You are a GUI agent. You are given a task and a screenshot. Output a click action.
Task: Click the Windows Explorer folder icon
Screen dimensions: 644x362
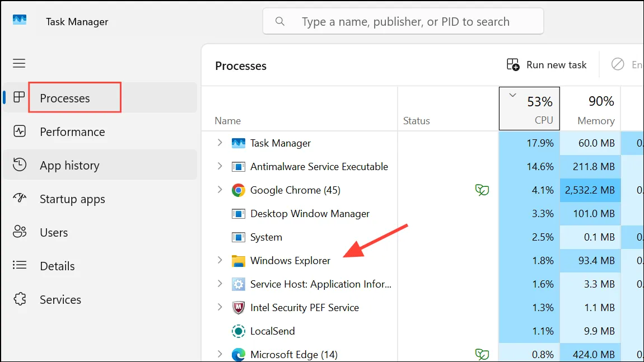pyautogui.click(x=238, y=261)
